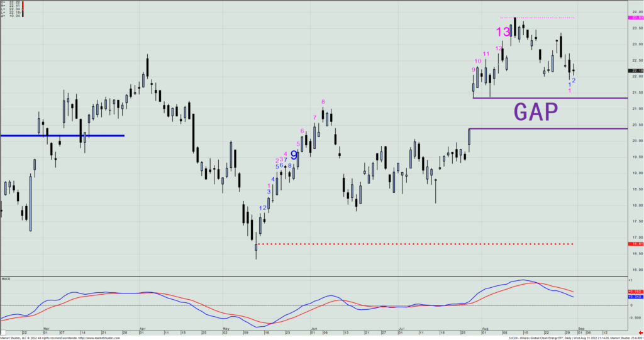This screenshot has width=644, height=340.
Task: Click the Mar month label on time axis
Action: tap(47, 329)
